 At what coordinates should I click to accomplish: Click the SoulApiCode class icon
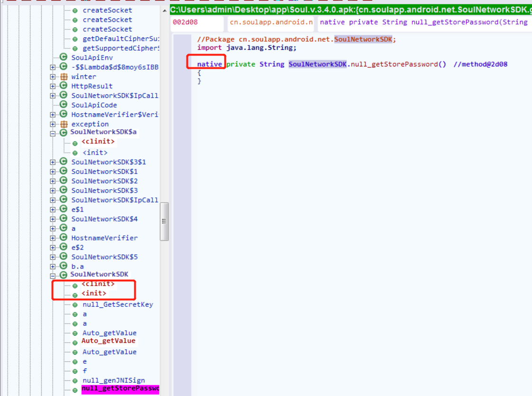(64, 104)
